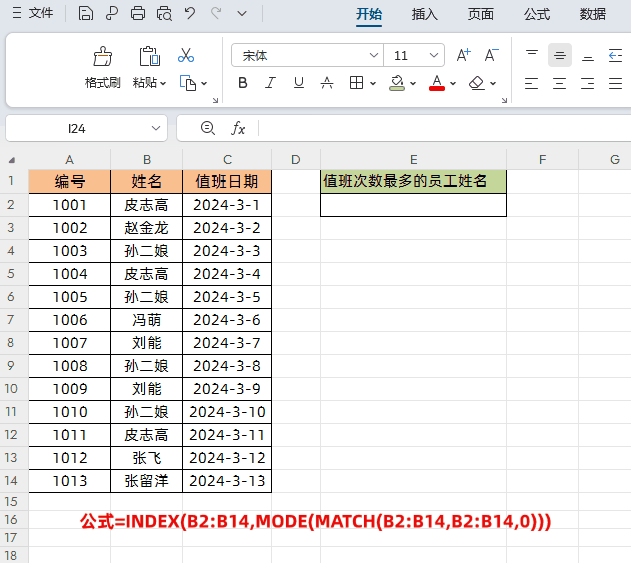The width and height of the screenshot is (631, 563).
Task: Click the Cut scissors icon
Action: coord(186,55)
